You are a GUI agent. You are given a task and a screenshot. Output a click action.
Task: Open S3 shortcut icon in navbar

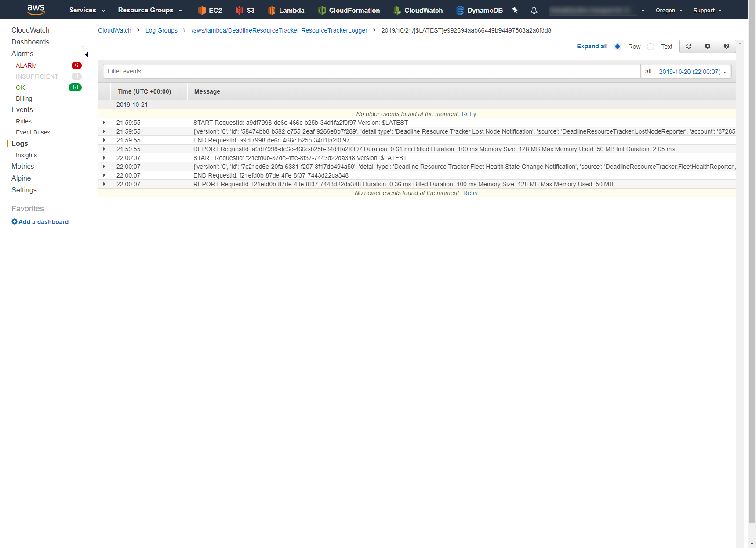[239, 10]
